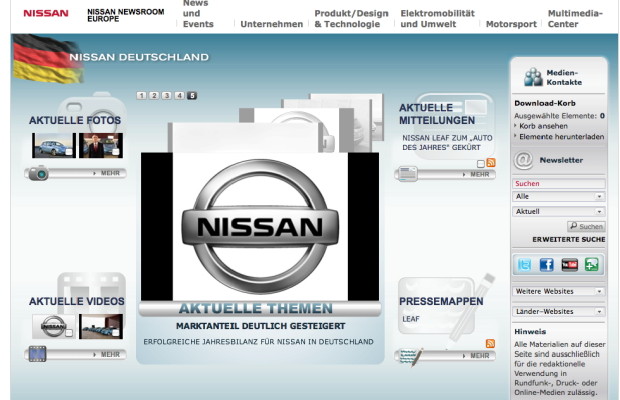Open LEAF press kit link
Viewport: 620px width, 400px height.
click(411, 319)
